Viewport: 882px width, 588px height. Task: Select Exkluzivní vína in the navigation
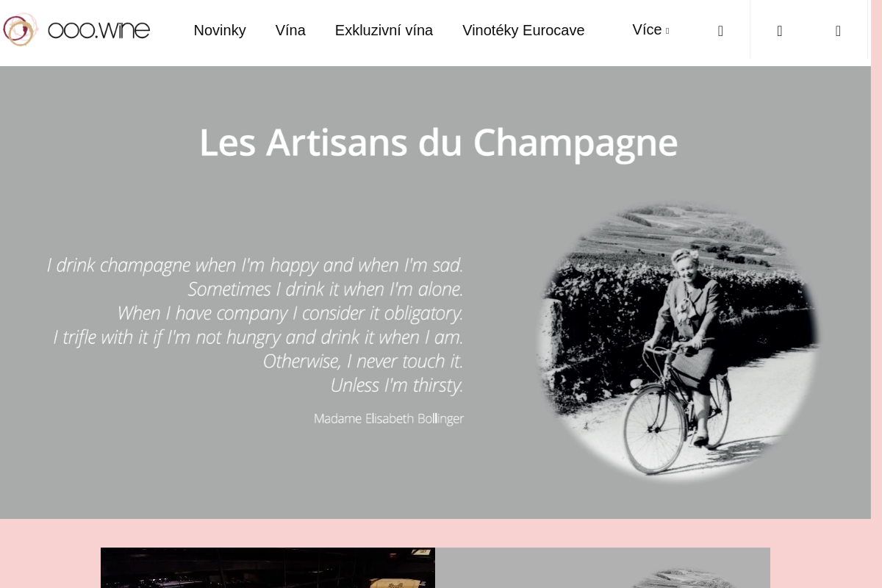pos(384,30)
